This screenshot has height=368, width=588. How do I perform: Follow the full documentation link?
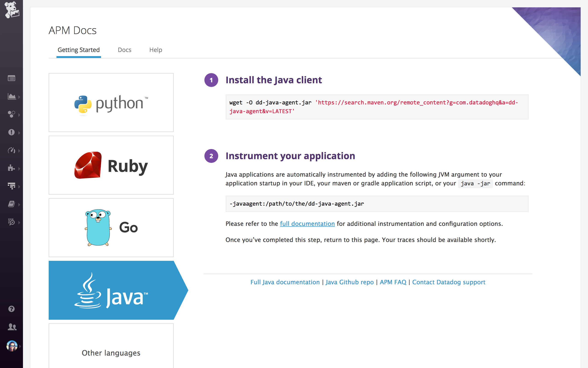307,224
